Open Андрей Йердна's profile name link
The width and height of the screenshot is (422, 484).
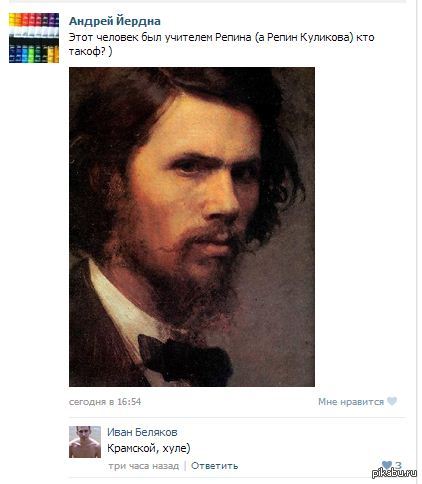pos(115,21)
